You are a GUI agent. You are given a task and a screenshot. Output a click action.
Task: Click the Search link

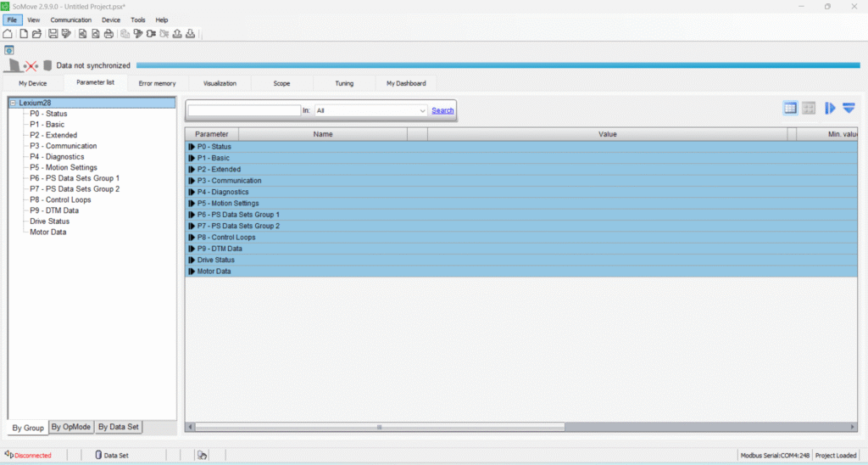coord(442,110)
